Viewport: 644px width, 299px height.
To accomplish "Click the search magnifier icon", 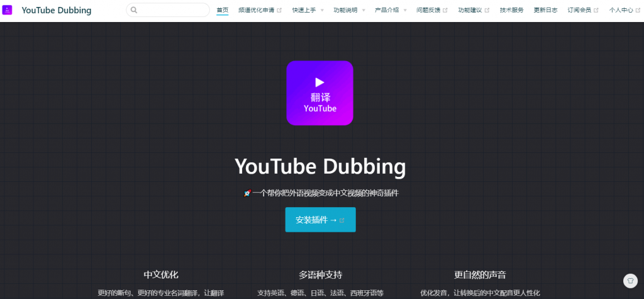I will pos(133,10).
